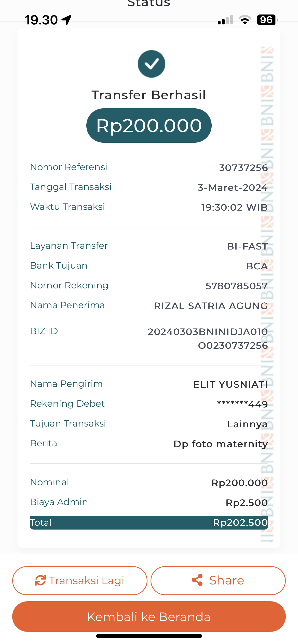Viewport: 298px width, 644px height.
Task: Tap the location arrow in status bar
Action: point(67,20)
